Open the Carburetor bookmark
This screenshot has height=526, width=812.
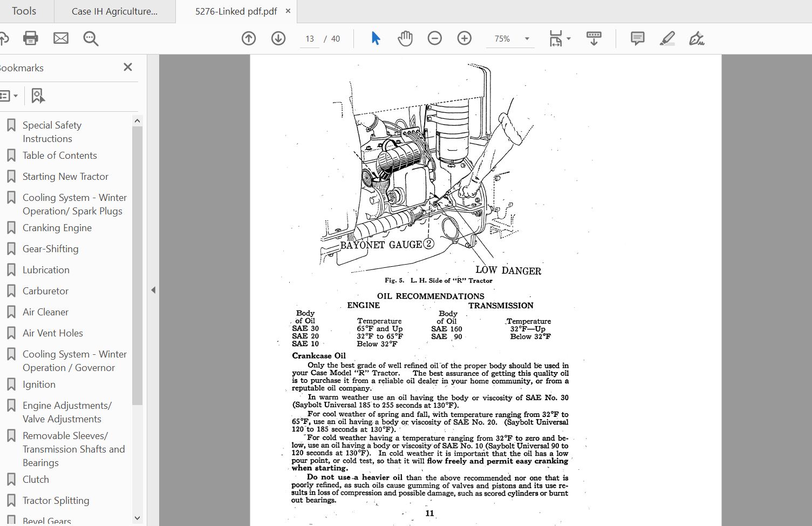tap(45, 291)
